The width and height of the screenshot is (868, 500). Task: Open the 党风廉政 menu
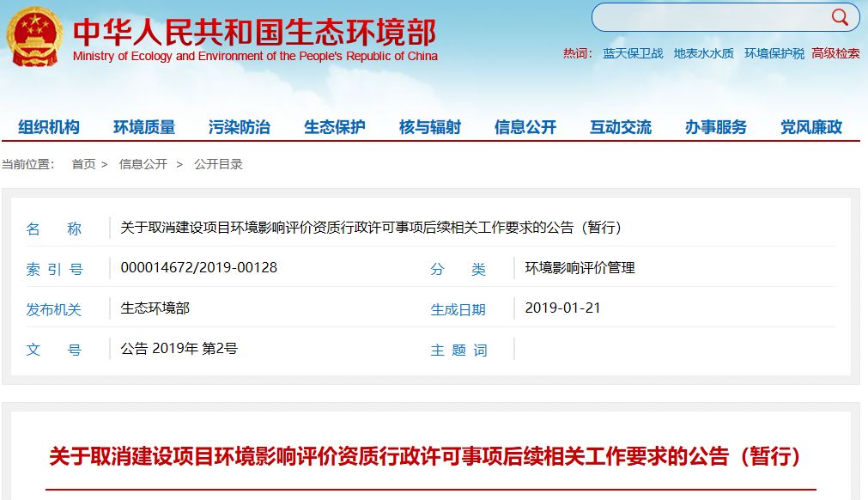[811, 127]
